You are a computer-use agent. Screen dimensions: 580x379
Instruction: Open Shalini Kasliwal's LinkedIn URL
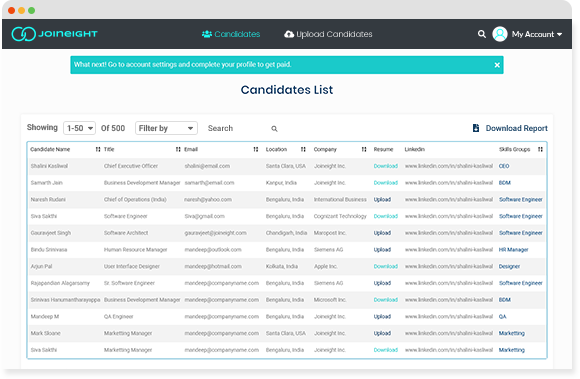(449, 166)
